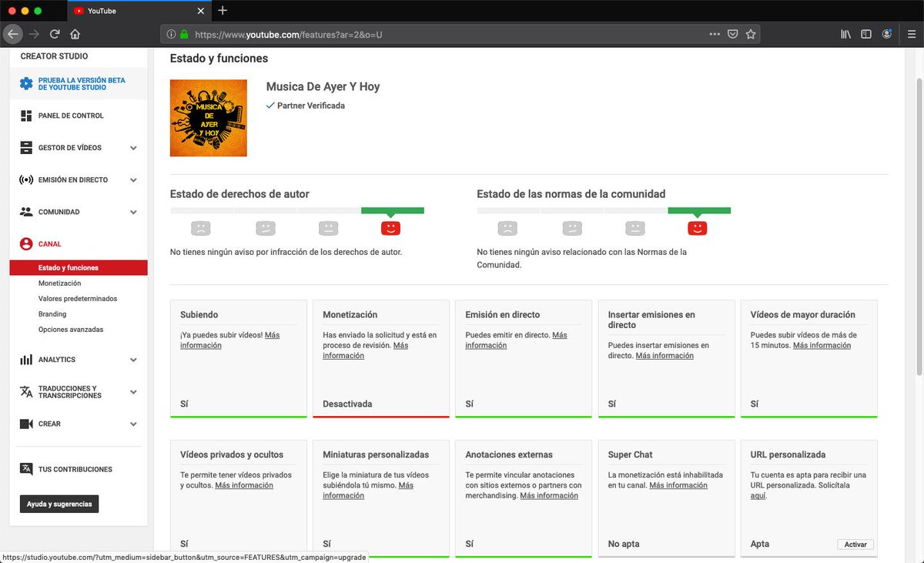Click the gear icon for YouTube Studio beta
This screenshot has width=924, height=563.
coord(26,84)
